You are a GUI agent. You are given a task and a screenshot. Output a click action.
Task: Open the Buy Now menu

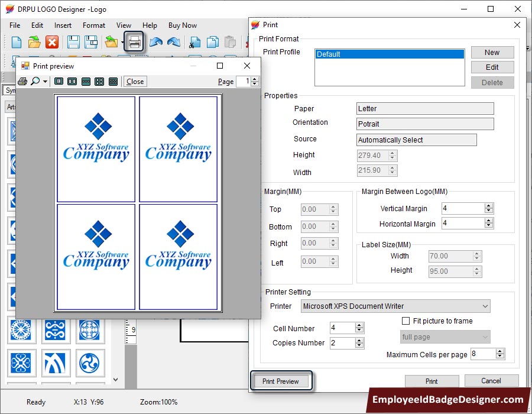tap(183, 25)
